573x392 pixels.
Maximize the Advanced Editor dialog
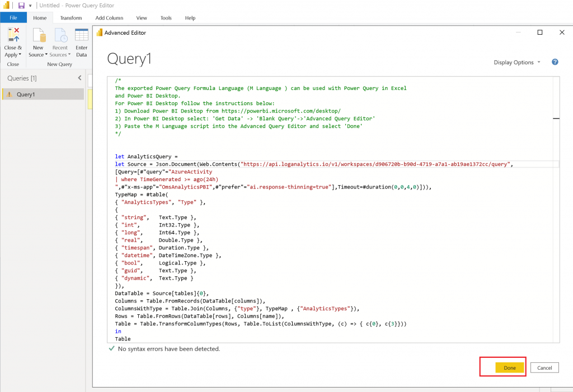[x=540, y=32]
